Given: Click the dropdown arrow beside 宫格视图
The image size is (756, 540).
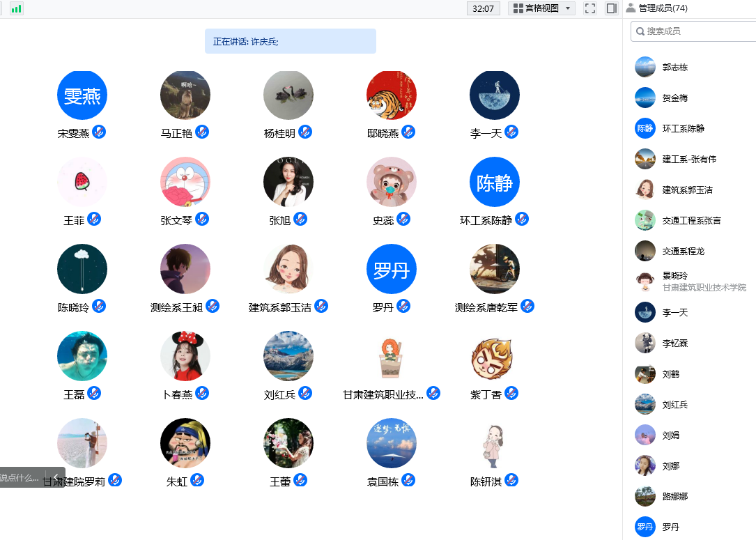Looking at the screenshot, I should [x=569, y=8].
